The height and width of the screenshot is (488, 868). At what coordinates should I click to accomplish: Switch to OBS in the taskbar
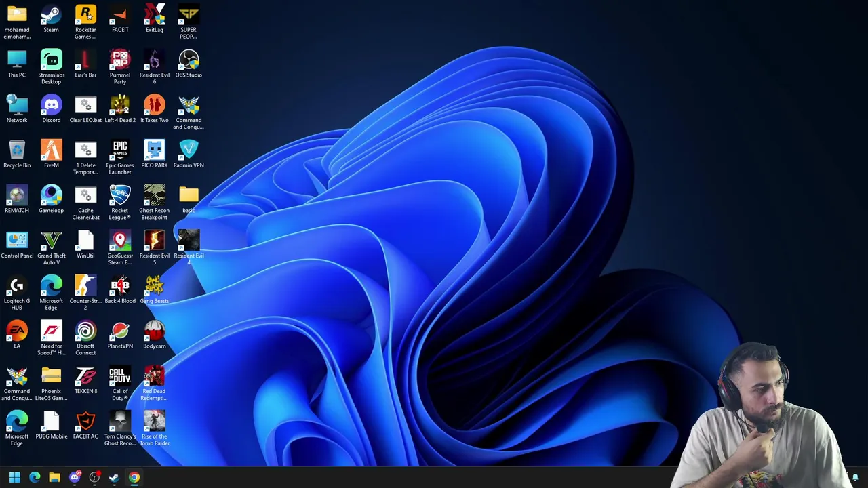pos(94,477)
